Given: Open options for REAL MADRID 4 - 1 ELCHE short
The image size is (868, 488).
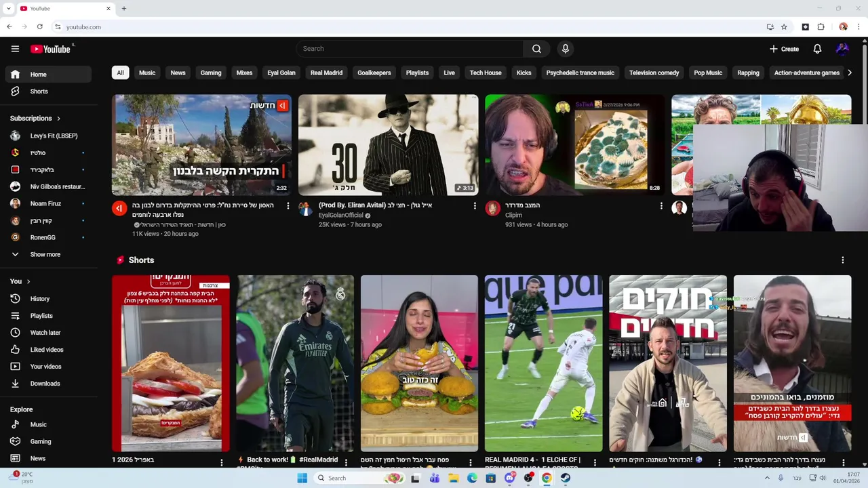Looking at the screenshot, I should [x=595, y=462].
